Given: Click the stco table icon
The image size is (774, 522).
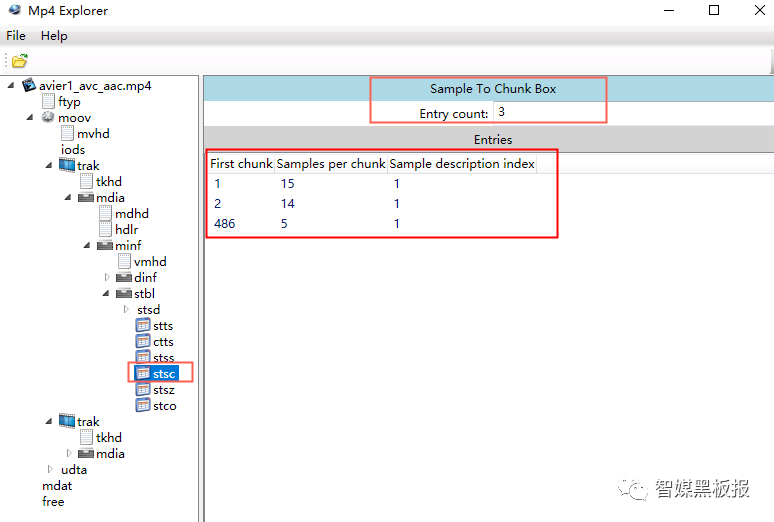Looking at the screenshot, I should 143,405.
